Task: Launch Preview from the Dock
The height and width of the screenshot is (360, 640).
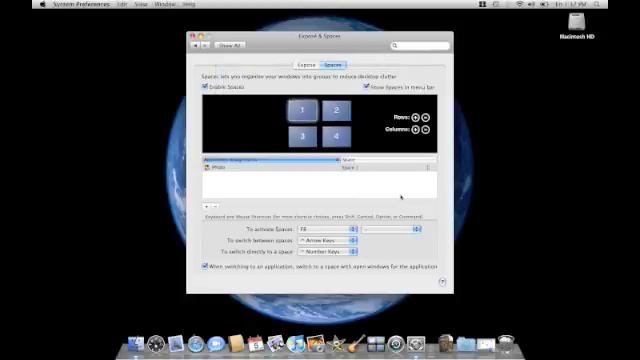Action: [276, 344]
